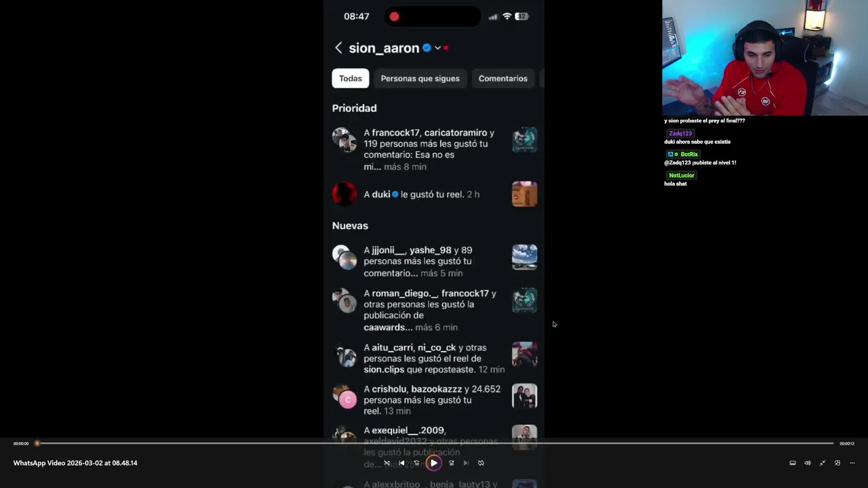Click total duration 00:00:12 label
This screenshot has height=488, width=868.
847,443
